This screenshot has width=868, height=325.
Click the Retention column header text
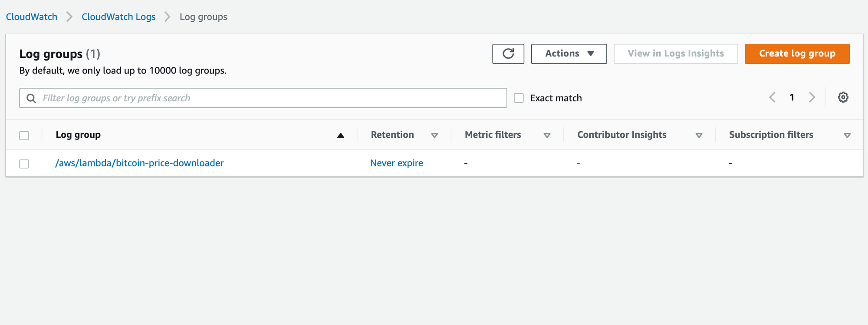(392, 135)
